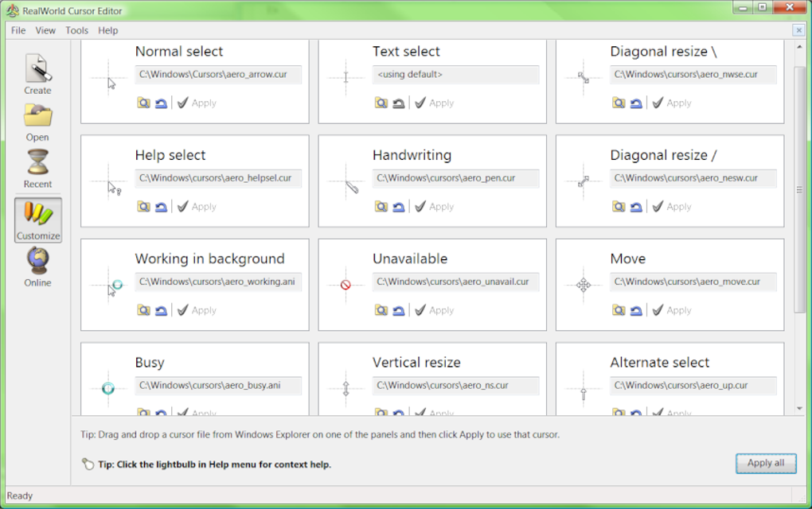Click the aero_ns.cur path field
812x509 pixels.
455,386
